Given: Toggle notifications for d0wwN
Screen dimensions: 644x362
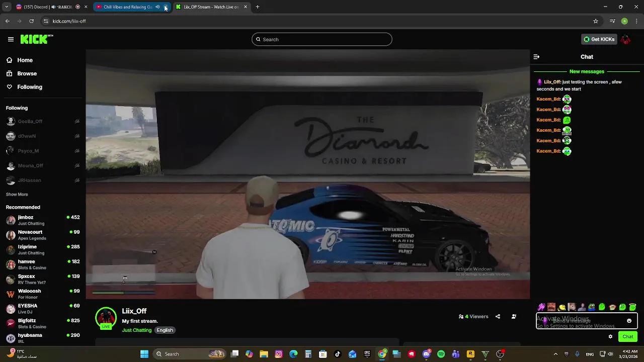Looking at the screenshot, I should click(77, 136).
